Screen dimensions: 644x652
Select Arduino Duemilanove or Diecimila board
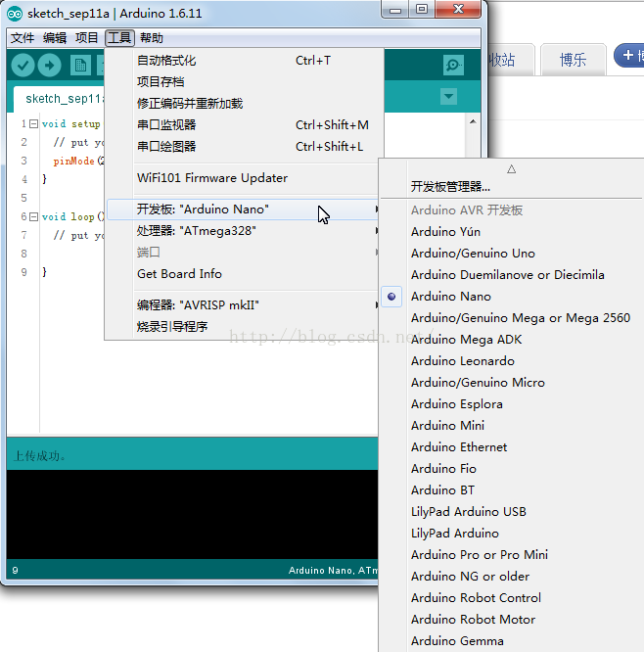pyautogui.click(x=512, y=275)
